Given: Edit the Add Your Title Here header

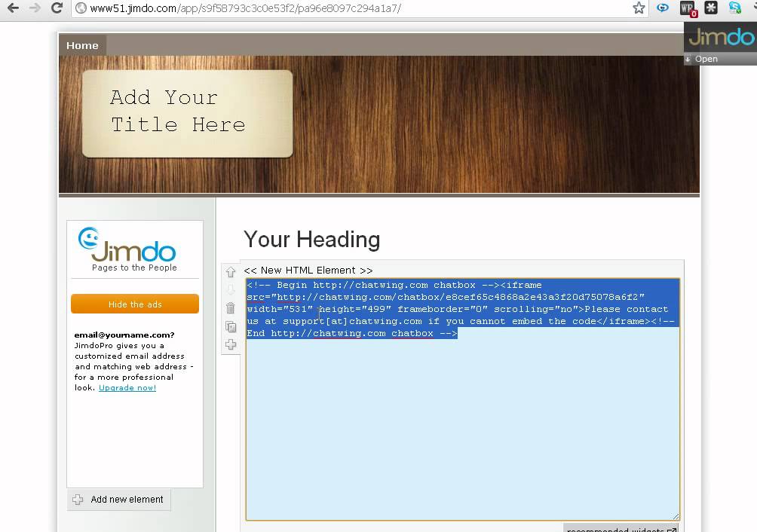Looking at the screenshot, I should 178,112.
